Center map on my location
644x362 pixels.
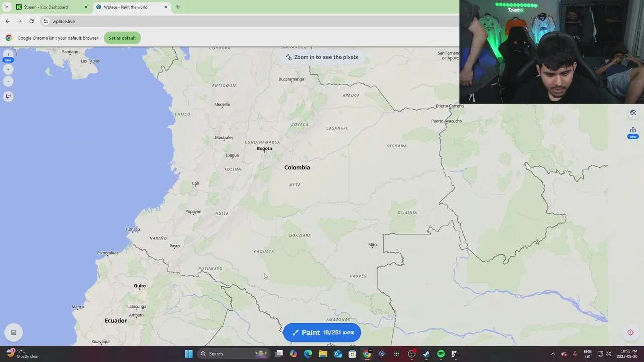(x=630, y=332)
